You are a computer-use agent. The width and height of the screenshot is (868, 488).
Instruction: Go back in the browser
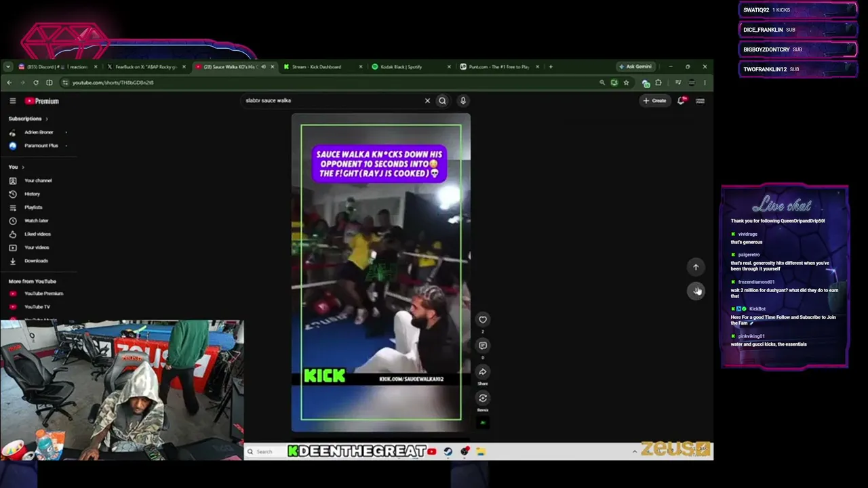point(9,83)
